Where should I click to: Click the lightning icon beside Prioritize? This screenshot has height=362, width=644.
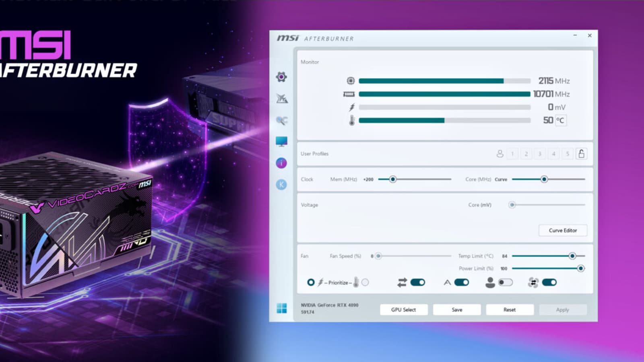click(320, 282)
